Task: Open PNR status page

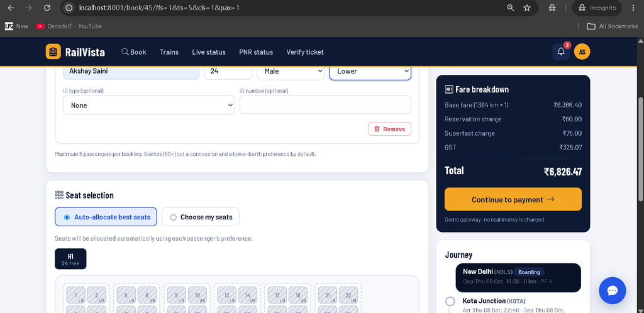Action: click(256, 52)
